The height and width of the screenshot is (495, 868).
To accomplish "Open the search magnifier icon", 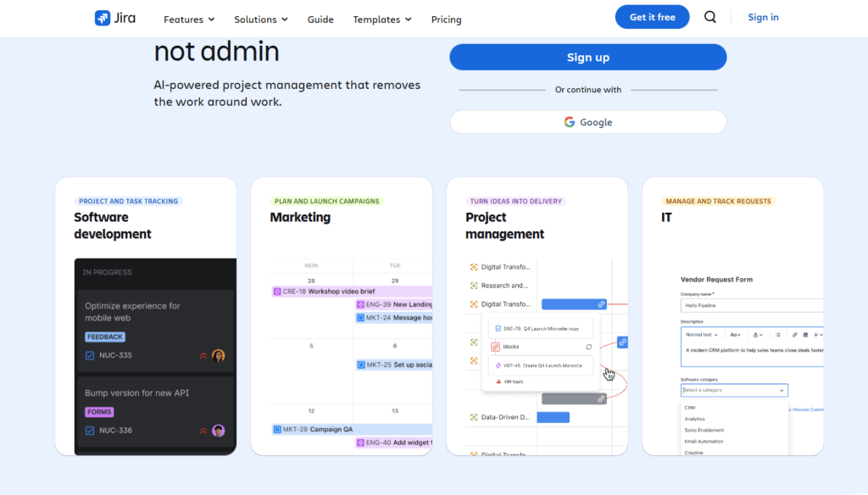I will click(x=709, y=17).
